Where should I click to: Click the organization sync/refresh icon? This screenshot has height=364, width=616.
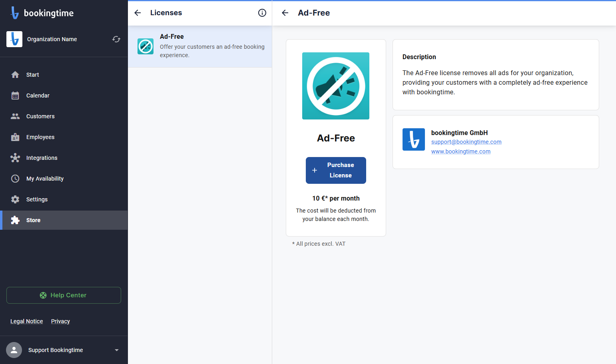116,39
